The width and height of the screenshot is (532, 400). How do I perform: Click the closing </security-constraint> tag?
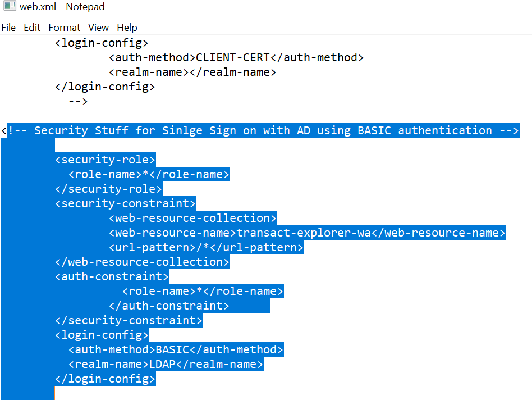coord(129,320)
